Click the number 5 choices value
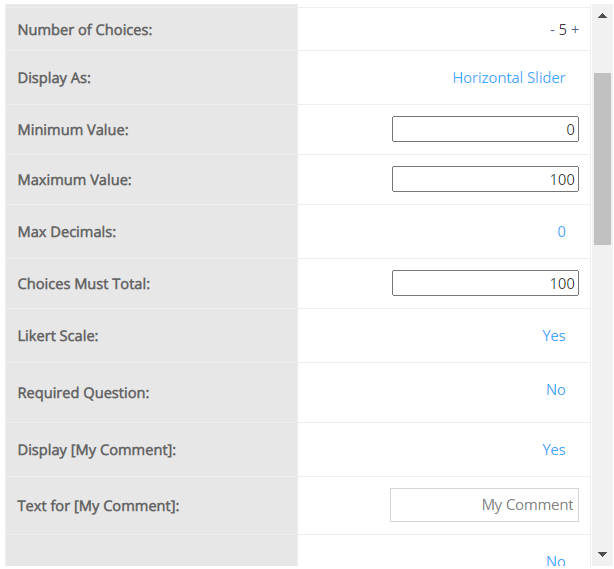This screenshot has height=569, width=614. [563, 30]
